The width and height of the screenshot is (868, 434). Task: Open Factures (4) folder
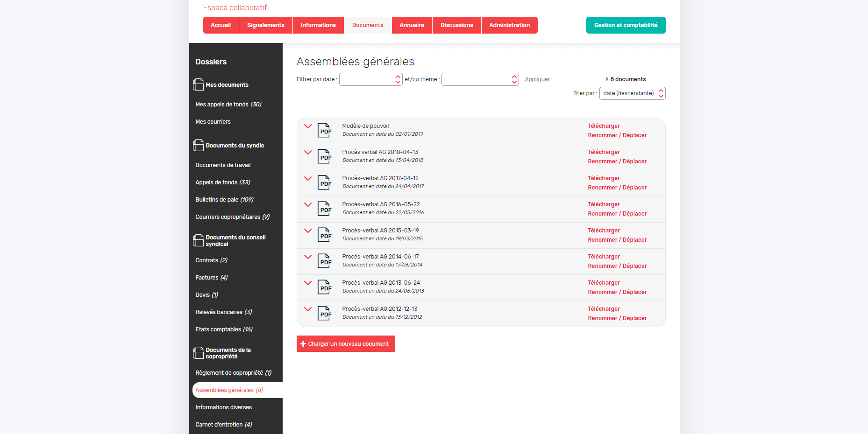pyautogui.click(x=212, y=278)
